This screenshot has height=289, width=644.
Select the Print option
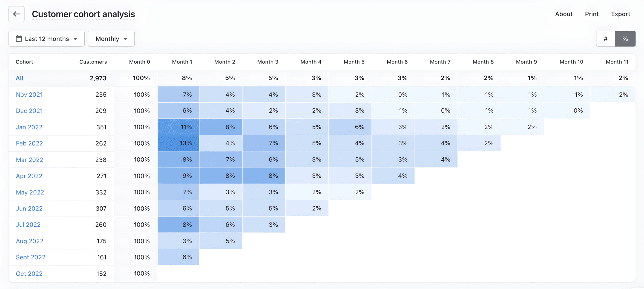click(x=592, y=14)
